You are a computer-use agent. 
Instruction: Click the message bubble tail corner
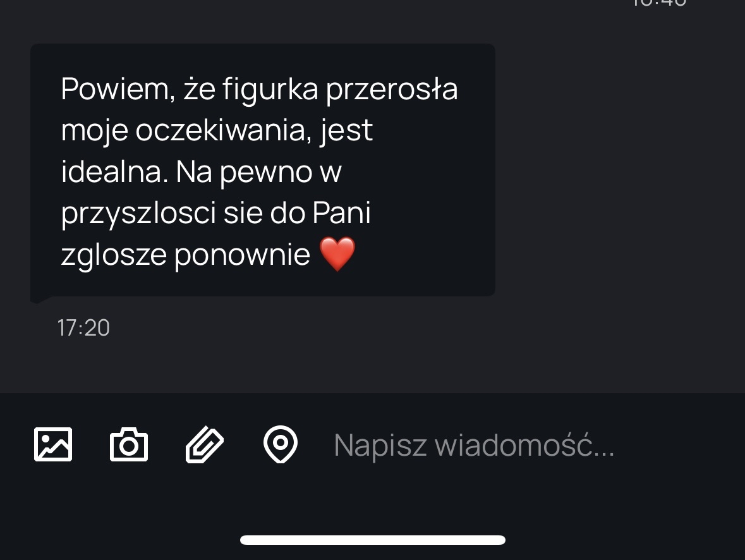[x=38, y=298]
